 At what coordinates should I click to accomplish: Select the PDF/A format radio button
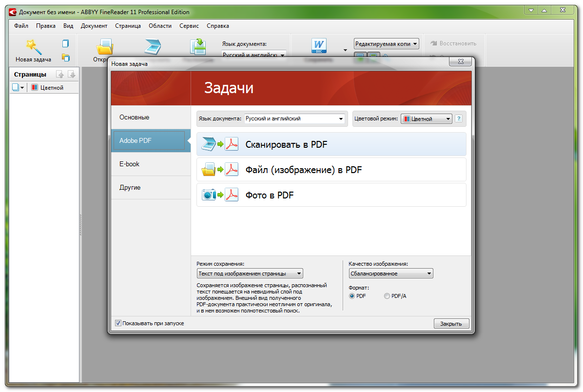point(387,296)
